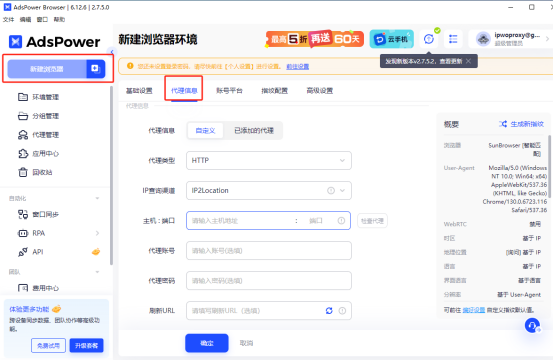Click the info icon in Refresh URL field

(x=342, y=311)
